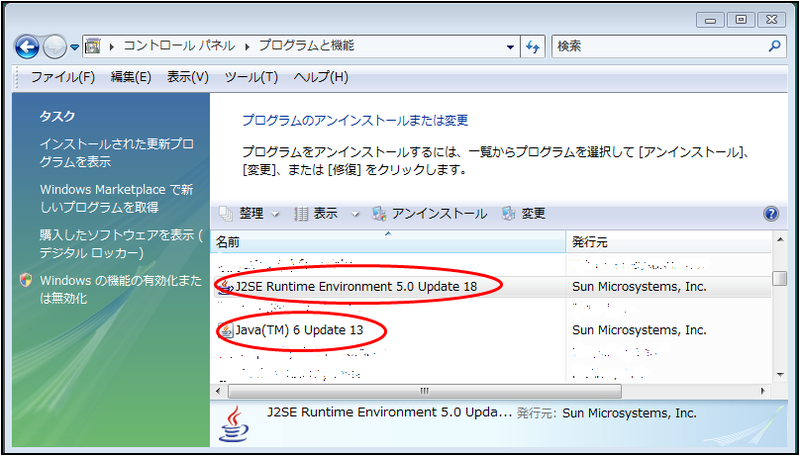Select Java(TM) 6 Update 13 row

pos(491,330)
